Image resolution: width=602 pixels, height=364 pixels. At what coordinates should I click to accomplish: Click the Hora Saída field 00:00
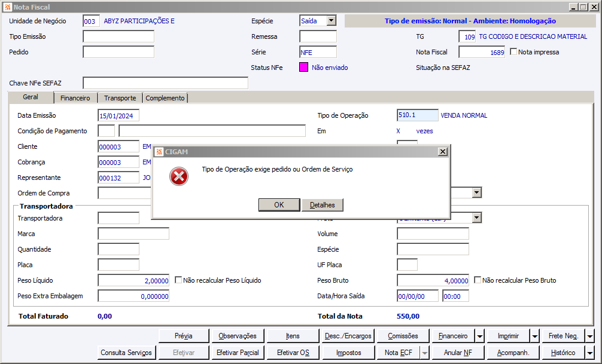(x=455, y=296)
